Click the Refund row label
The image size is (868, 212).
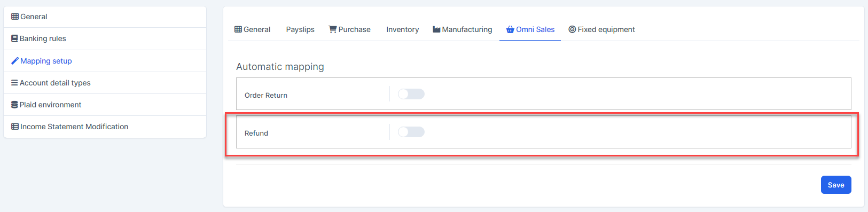[256, 133]
